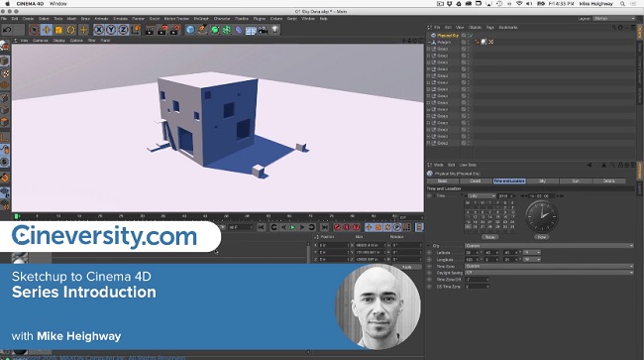The width and height of the screenshot is (644, 360).
Task: Add a Cube primitive object
Action: [x=190, y=30]
